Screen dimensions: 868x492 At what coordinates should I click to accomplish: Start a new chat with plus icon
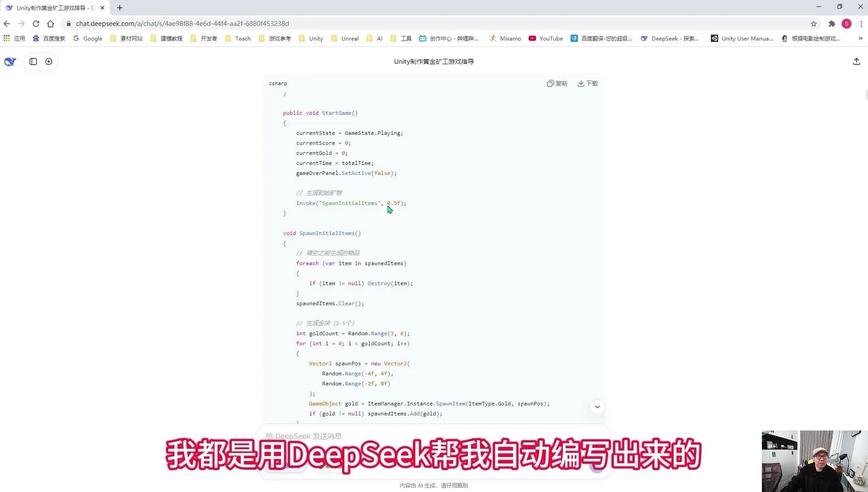point(49,61)
